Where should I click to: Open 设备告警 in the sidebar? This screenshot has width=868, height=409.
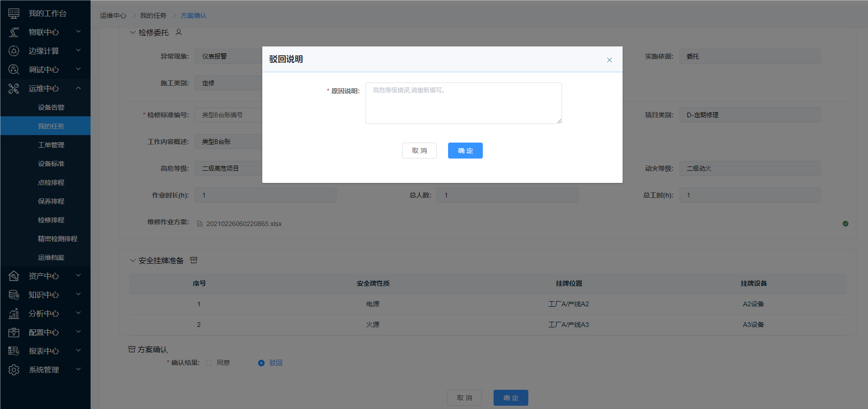tap(51, 107)
